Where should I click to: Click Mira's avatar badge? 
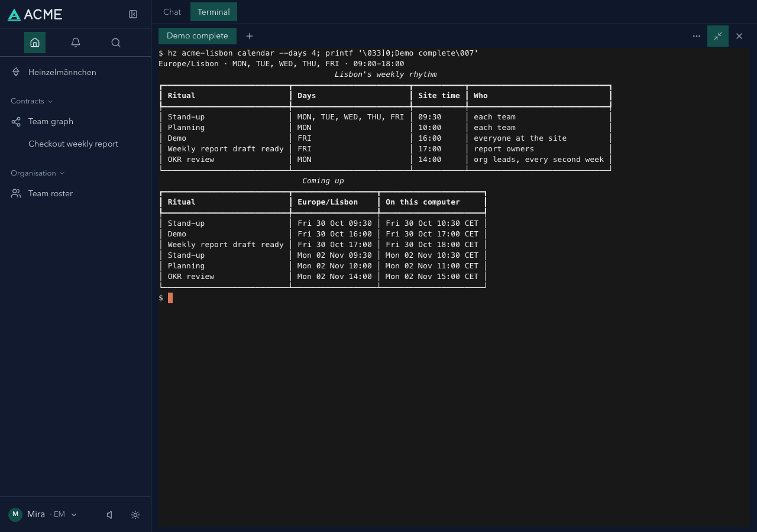point(15,514)
